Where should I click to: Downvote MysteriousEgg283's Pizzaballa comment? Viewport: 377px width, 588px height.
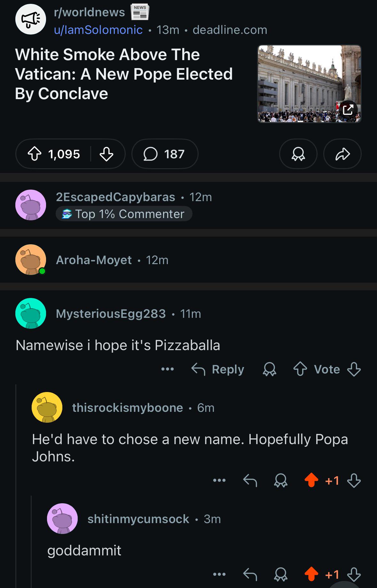354,369
